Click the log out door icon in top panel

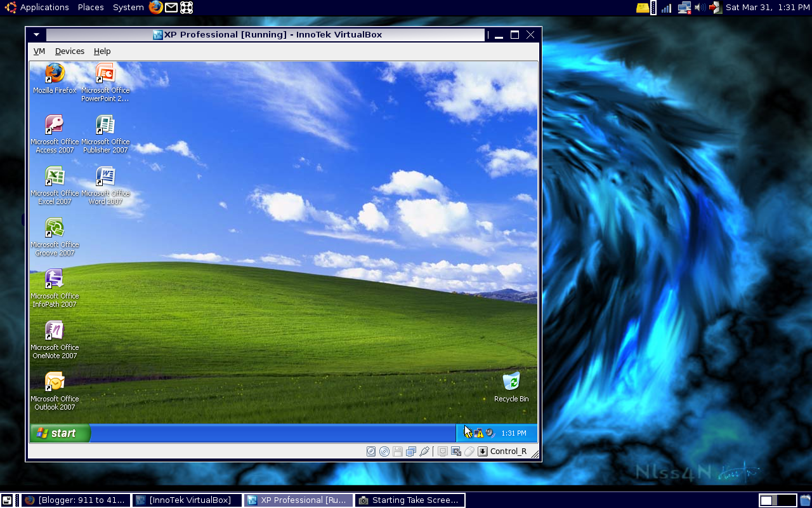[716, 8]
